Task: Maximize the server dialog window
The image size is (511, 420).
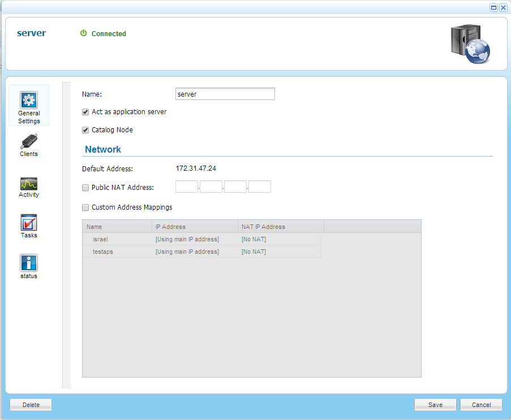Action: (x=493, y=7)
